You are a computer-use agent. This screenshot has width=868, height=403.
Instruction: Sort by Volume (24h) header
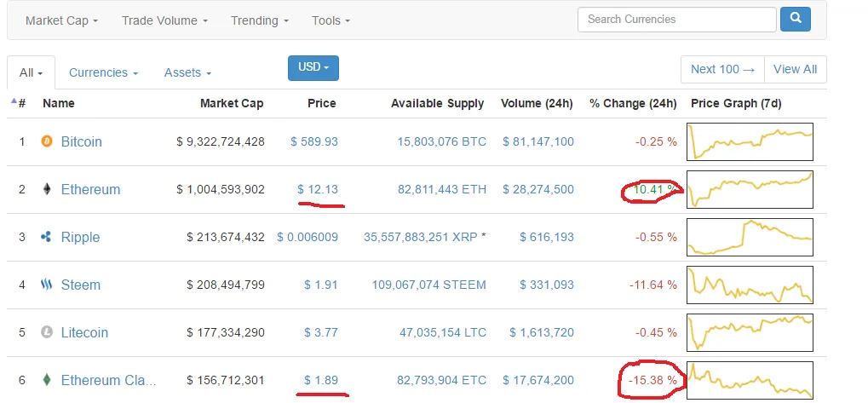537,103
